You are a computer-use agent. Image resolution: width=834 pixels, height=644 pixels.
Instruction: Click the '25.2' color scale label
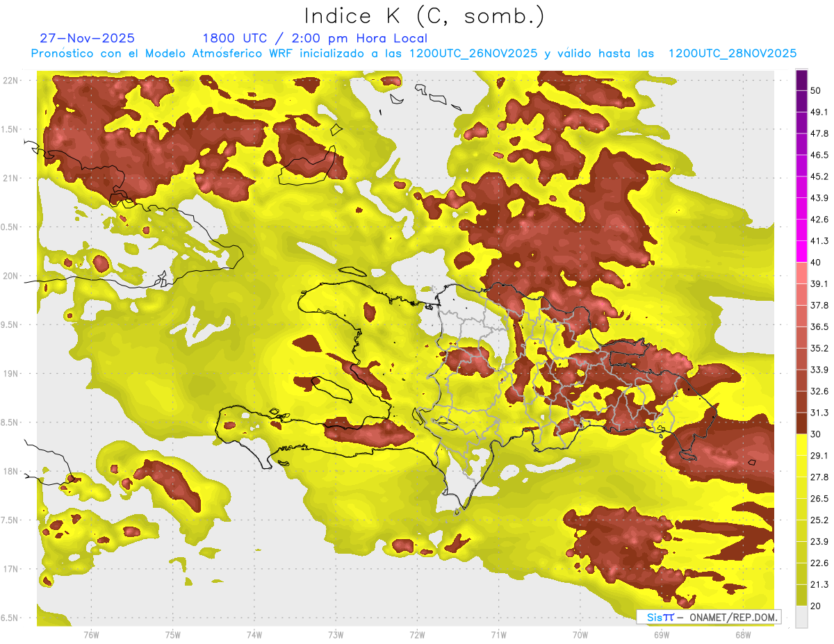point(819,520)
